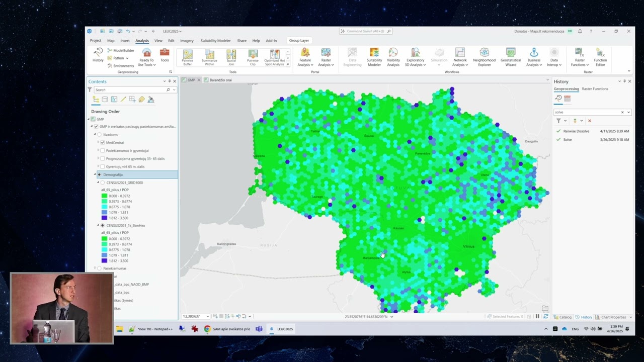Image resolution: width=644 pixels, height=362 pixels.
Task: Open the Suitability Modeler workflow button
Action: [x=374, y=57]
